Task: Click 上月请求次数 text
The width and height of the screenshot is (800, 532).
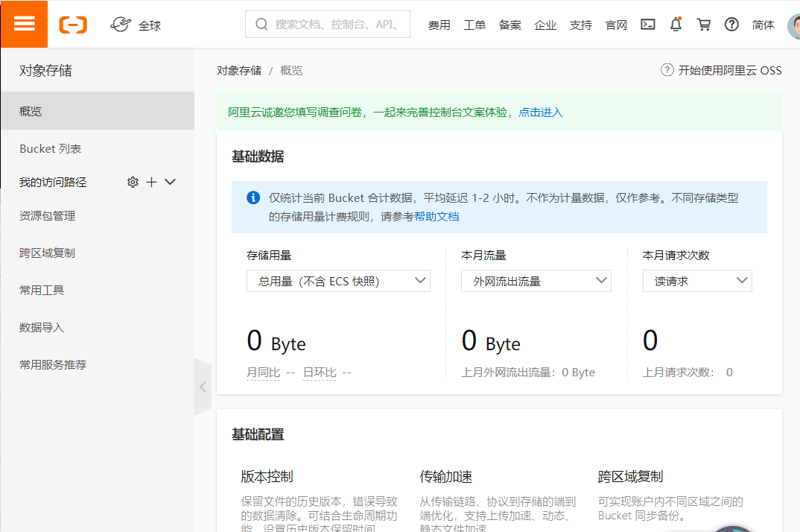Action: coord(688,373)
